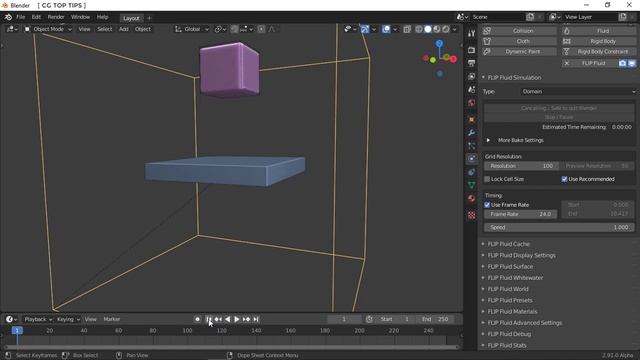Click the blue Z axis gizmo handle
The height and width of the screenshot is (360, 640).
coord(439,43)
